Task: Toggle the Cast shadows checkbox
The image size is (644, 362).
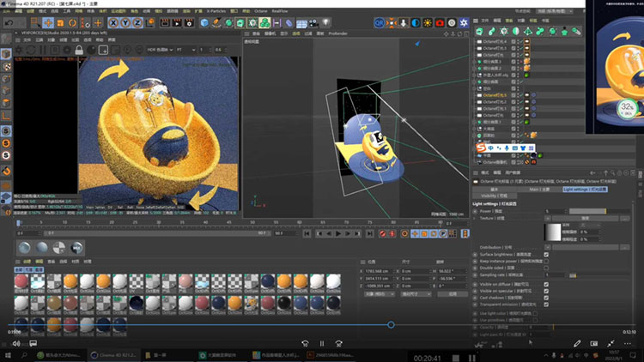Action: pyautogui.click(x=547, y=298)
